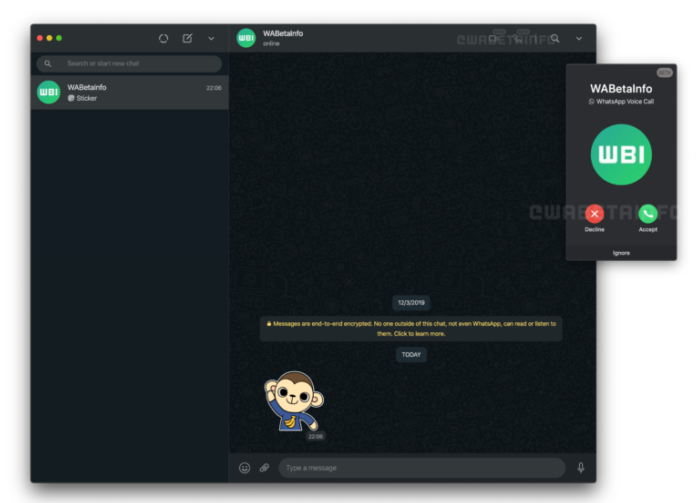Expand the chat options chevron in the header
The height and width of the screenshot is (503, 698).
pyautogui.click(x=579, y=39)
